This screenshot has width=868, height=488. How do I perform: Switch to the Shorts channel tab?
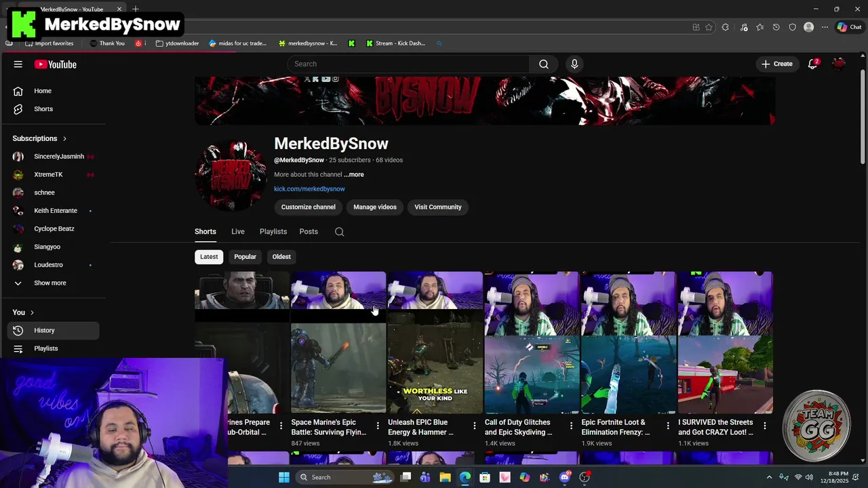point(205,232)
